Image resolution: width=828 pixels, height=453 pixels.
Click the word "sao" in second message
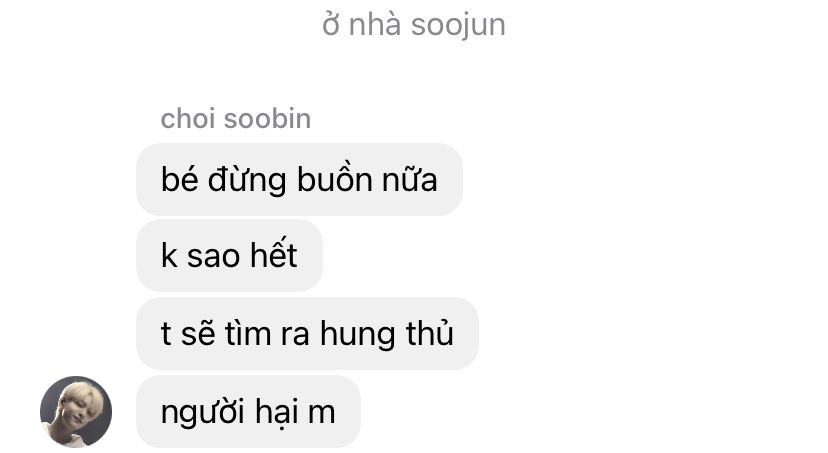point(213,257)
